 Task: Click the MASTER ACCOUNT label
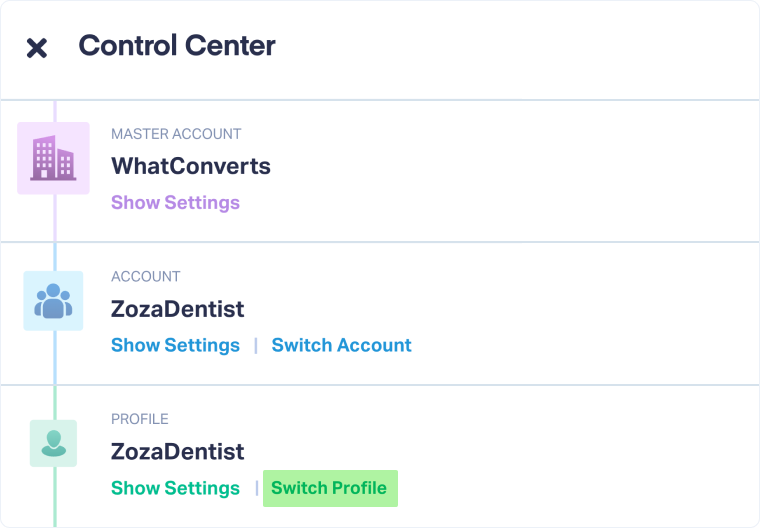tap(176, 134)
